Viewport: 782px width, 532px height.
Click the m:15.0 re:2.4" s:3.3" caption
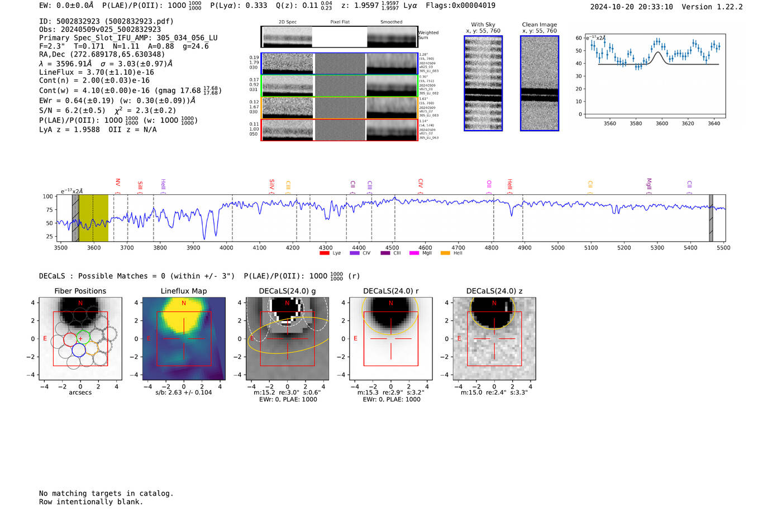coord(494,392)
